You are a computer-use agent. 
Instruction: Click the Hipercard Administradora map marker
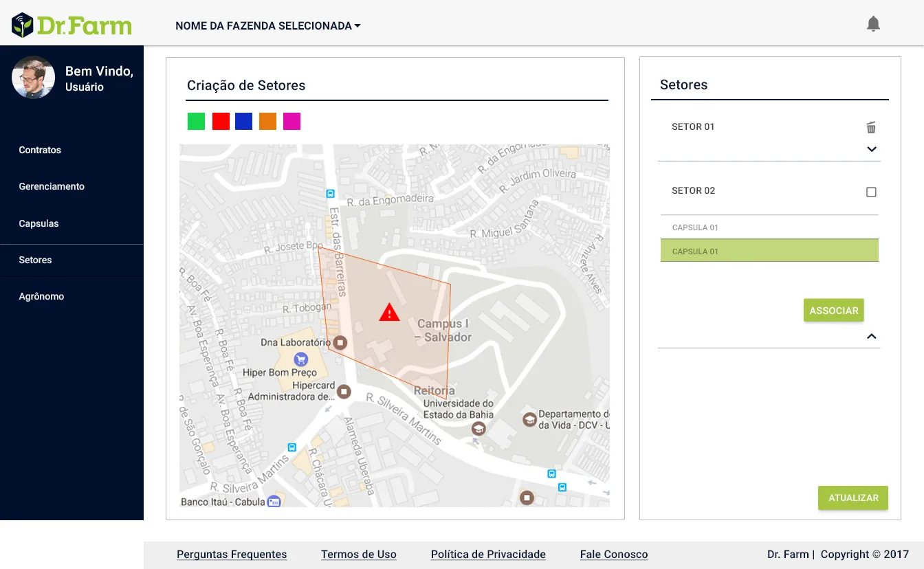tap(344, 392)
